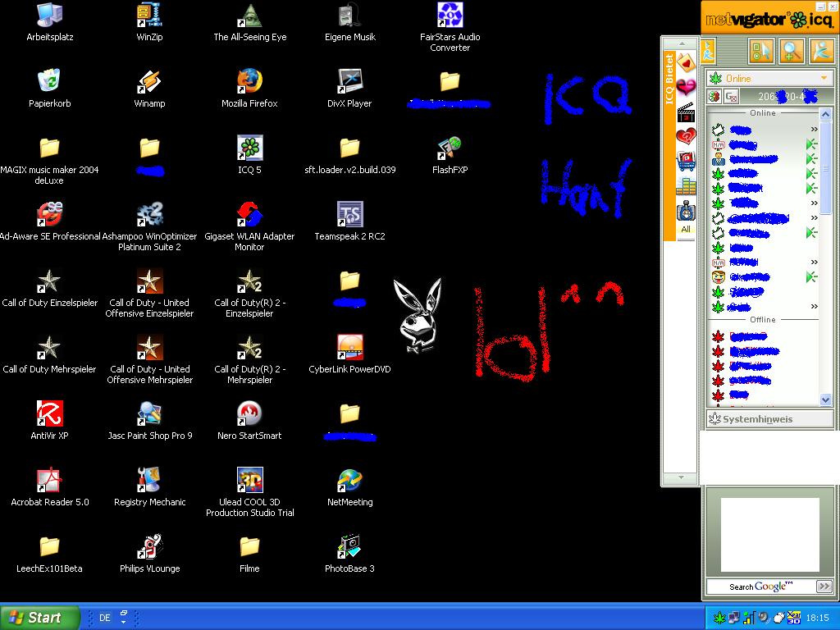Viewport: 840px width, 630px height.
Task: Open the Systemhinweis button in ICQ
Action: 769,419
